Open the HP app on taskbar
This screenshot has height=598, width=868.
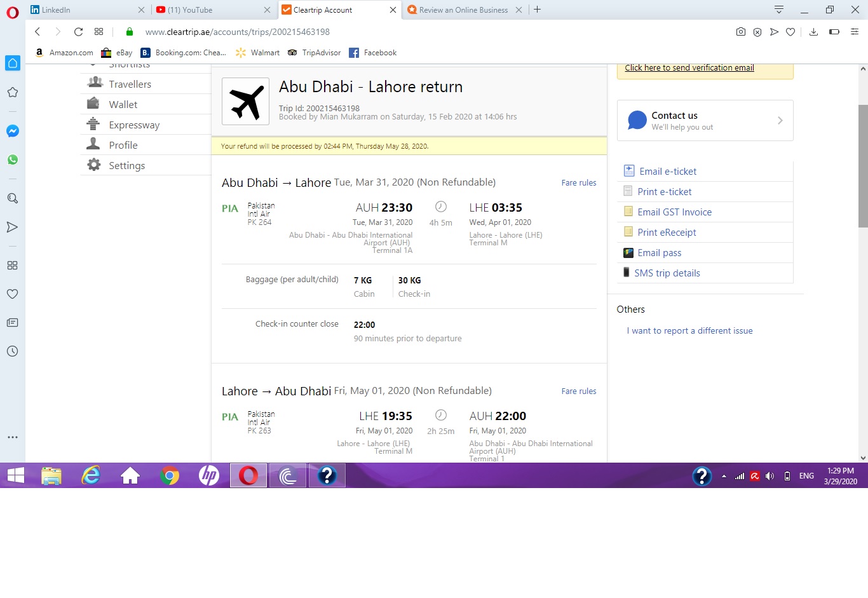point(209,475)
